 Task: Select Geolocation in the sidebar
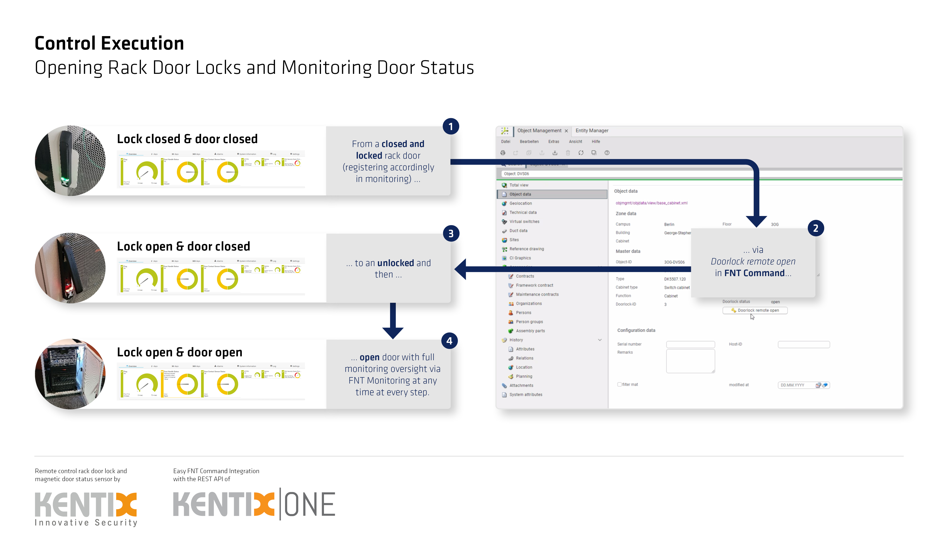[x=520, y=203]
